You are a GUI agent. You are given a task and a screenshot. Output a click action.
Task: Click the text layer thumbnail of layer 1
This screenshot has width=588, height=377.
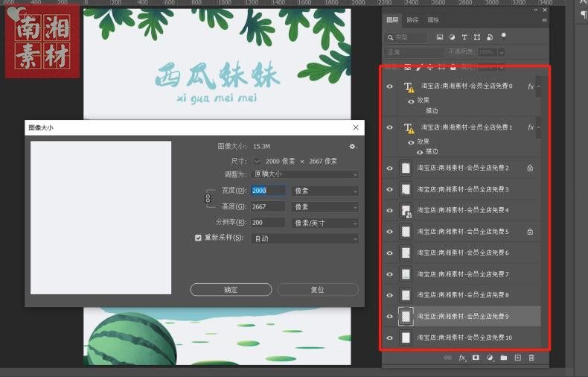click(409, 128)
